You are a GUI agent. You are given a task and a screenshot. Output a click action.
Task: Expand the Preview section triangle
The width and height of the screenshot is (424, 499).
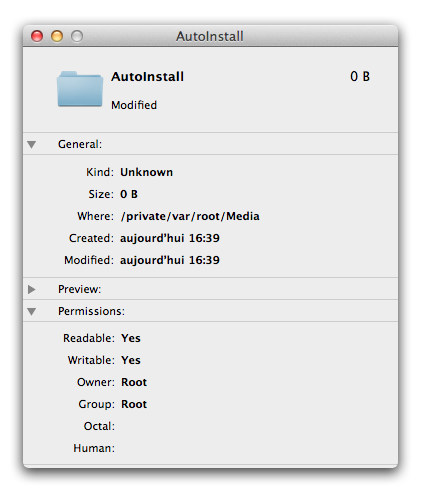32,289
